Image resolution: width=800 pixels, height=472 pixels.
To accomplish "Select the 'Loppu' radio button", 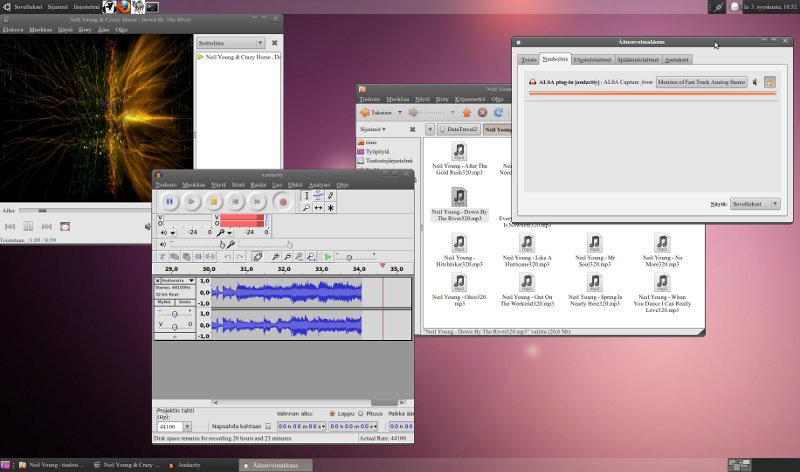I will (x=332, y=413).
